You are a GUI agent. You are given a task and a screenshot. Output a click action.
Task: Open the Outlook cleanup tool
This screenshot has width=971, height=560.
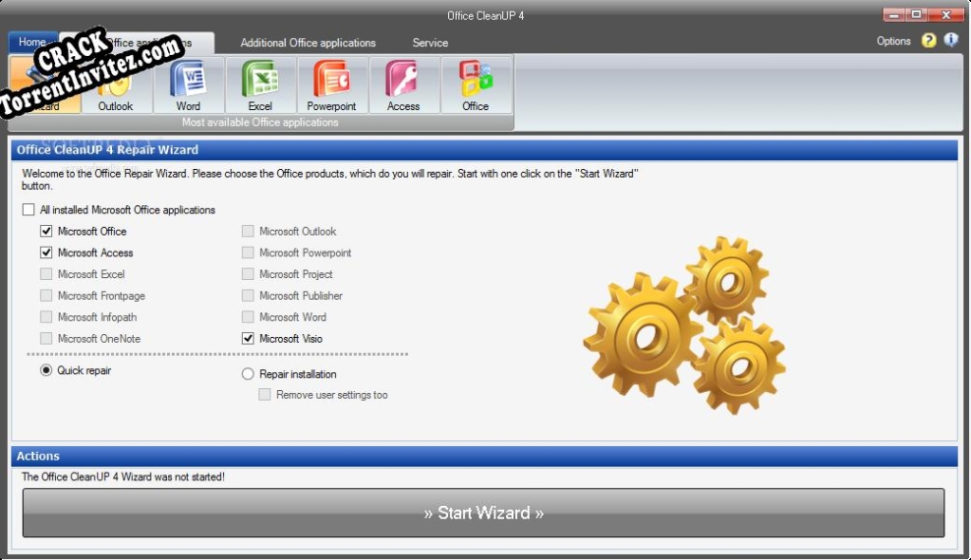(116, 85)
